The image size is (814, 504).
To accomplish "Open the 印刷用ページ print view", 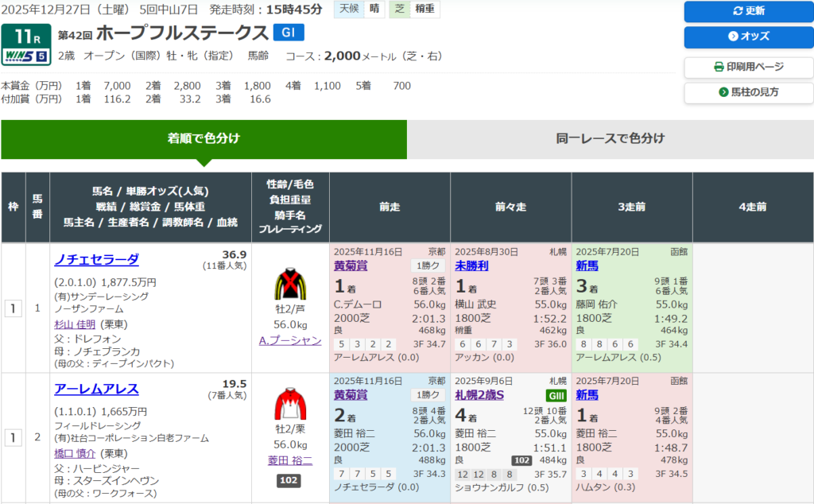I will [x=748, y=67].
